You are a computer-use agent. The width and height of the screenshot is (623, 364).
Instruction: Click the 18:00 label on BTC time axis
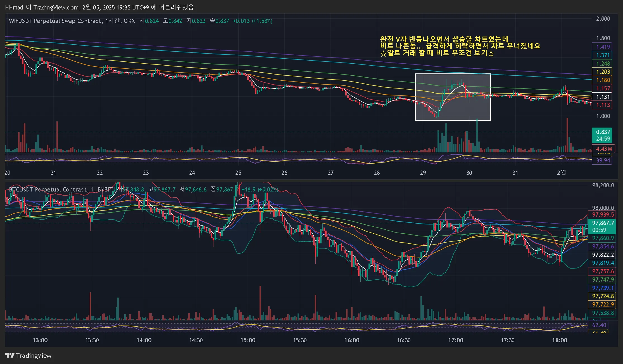tap(560, 340)
